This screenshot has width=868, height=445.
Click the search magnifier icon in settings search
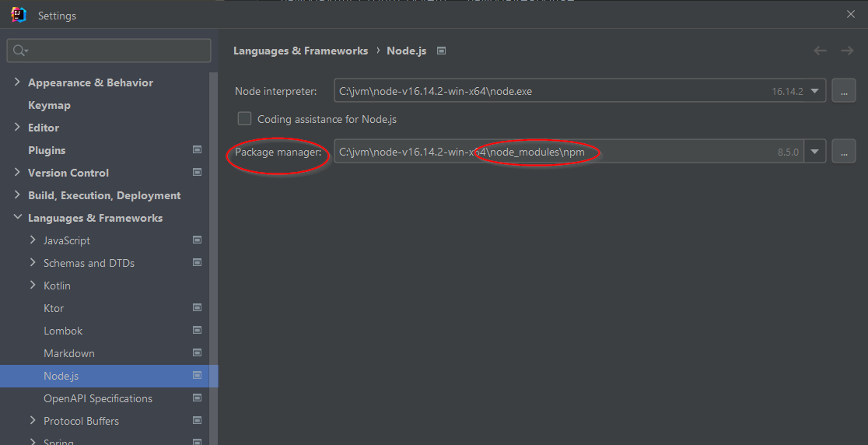19,51
